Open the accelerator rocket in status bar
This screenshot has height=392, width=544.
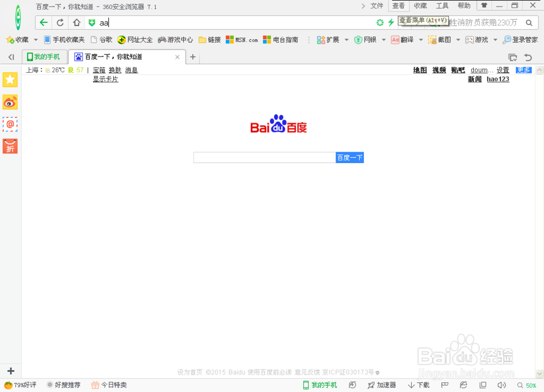click(382, 385)
